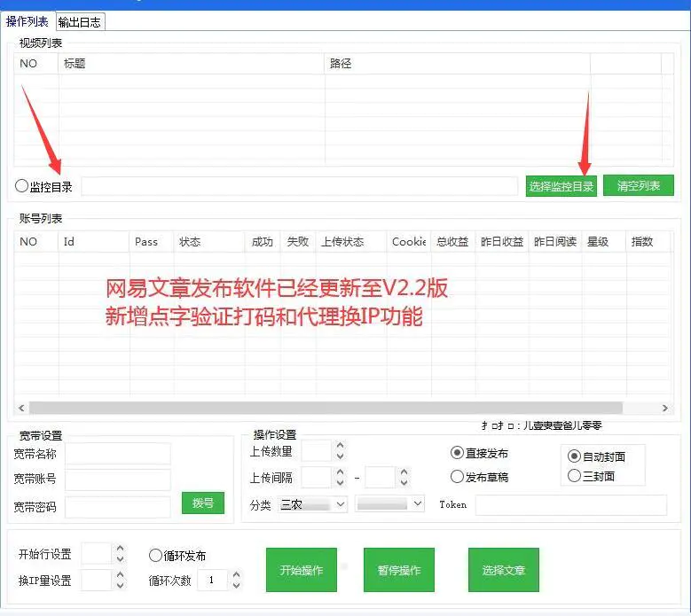Click the 成功 column header

[263, 242]
